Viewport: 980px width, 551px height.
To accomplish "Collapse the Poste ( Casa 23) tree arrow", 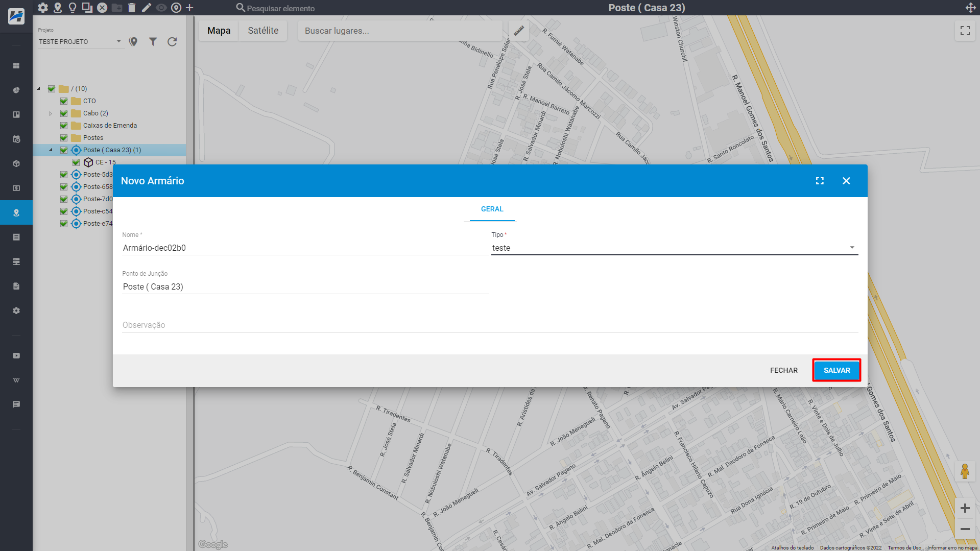I will coord(51,150).
